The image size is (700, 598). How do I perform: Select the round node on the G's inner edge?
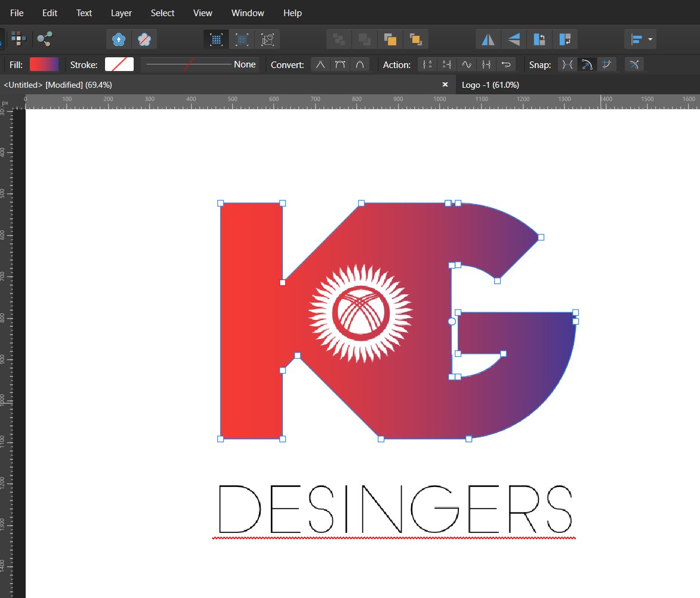(452, 321)
